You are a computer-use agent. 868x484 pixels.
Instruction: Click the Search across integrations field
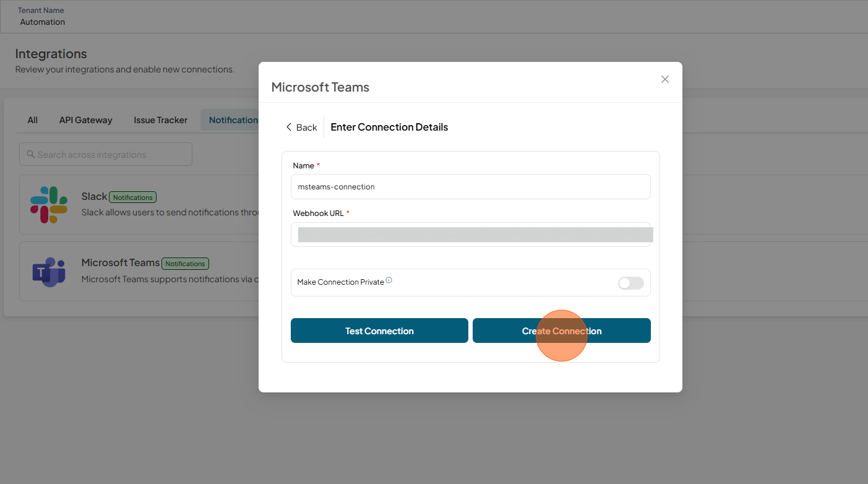(x=106, y=154)
